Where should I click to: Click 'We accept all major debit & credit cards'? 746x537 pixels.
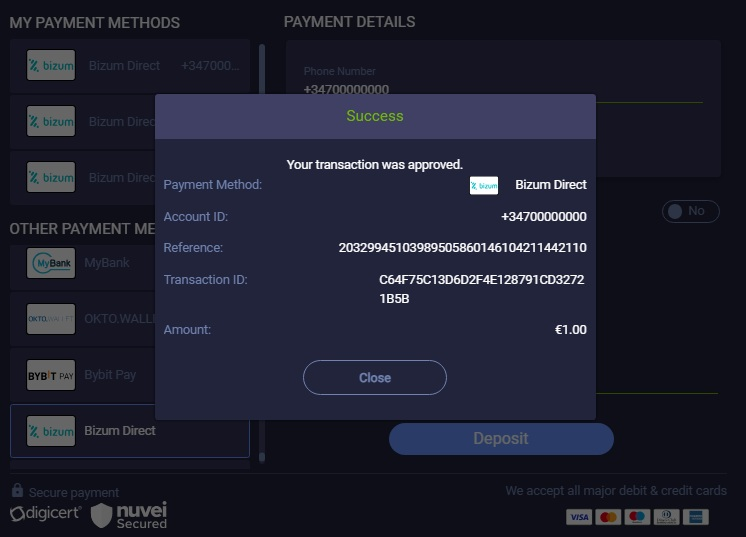click(x=616, y=490)
